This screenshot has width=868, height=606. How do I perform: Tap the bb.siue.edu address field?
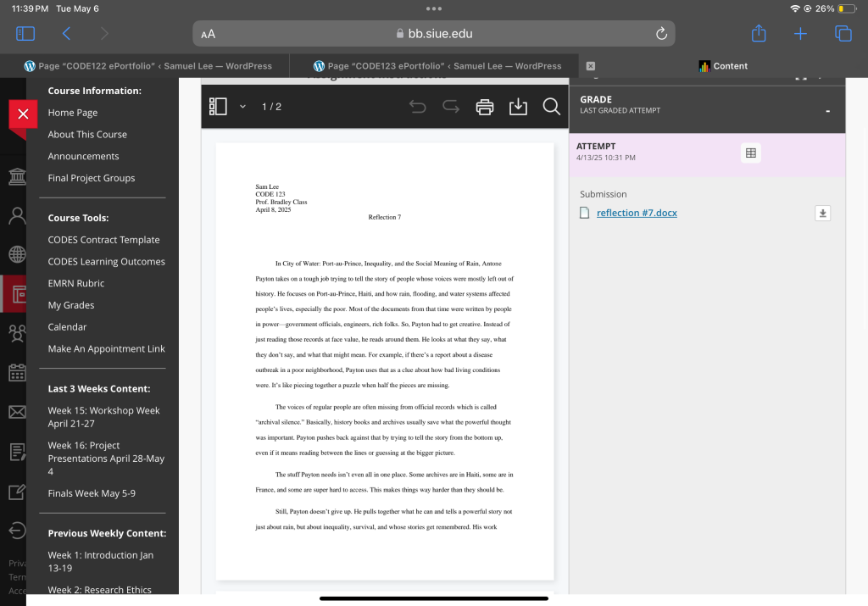(x=434, y=34)
